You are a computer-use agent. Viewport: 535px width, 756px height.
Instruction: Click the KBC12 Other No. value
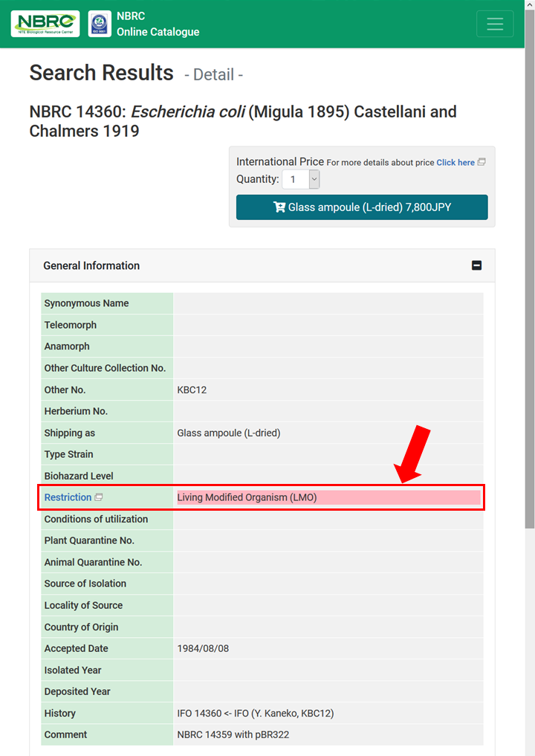[192, 390]
